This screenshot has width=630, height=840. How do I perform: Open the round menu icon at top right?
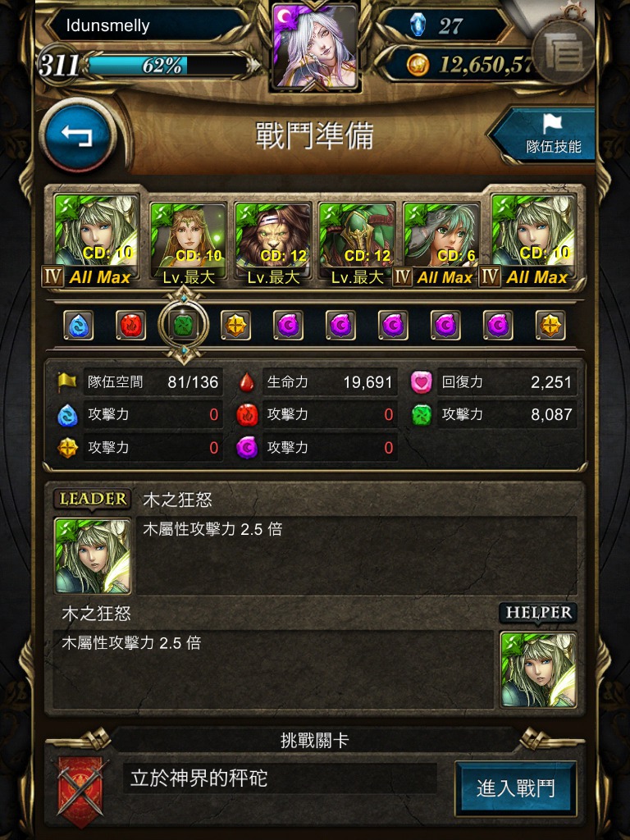tap(564, 52)
